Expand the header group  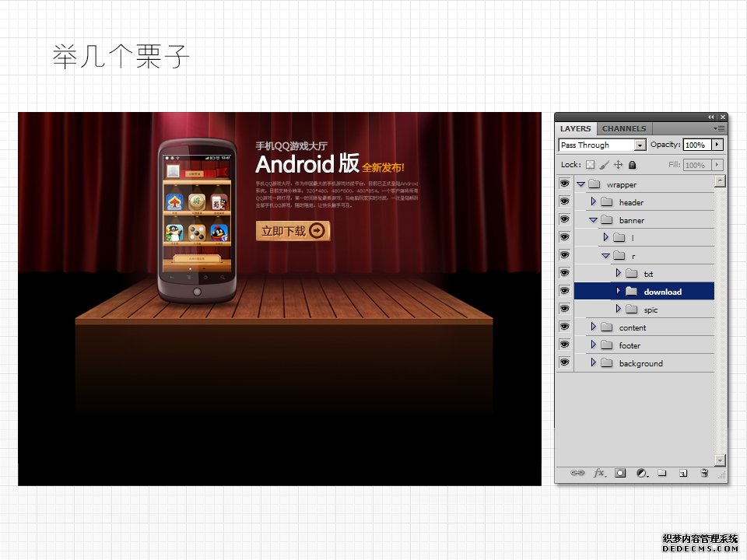[x=593, y=201]
